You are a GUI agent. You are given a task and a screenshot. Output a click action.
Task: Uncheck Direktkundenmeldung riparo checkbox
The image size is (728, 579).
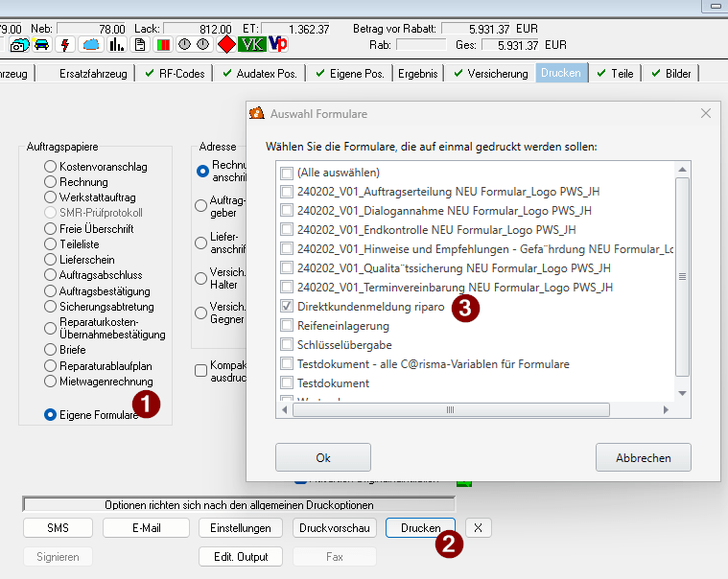(286, 307)
